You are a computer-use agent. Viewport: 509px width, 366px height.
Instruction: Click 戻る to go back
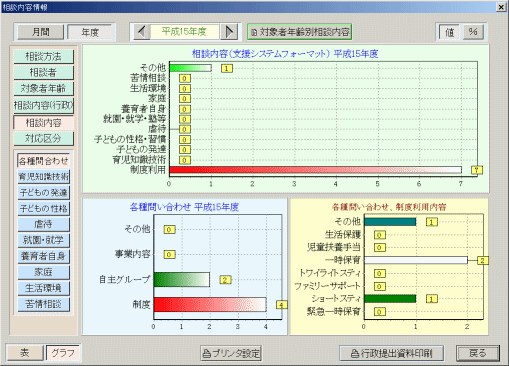pos(478,353)
